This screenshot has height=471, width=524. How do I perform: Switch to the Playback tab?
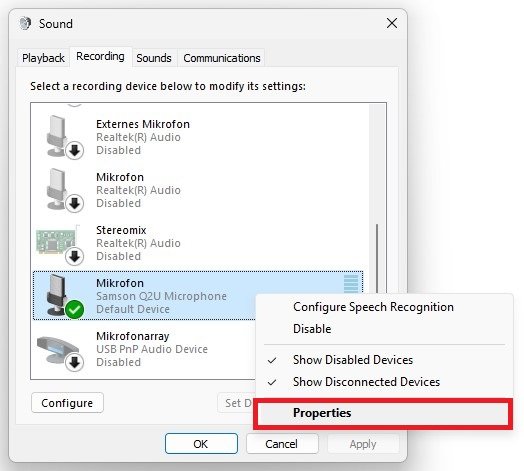43,58
